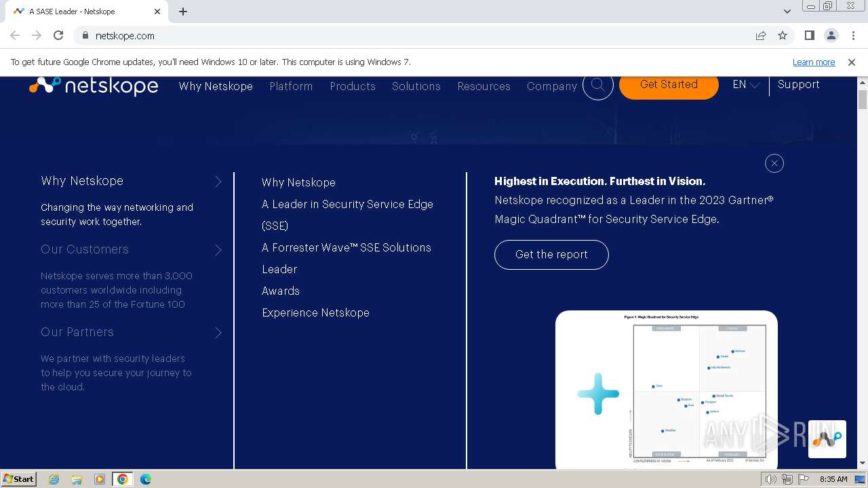Open the Why Netskope menu
Image resolution: width=868 pixels, height=488 pixels.
(216, 86)
